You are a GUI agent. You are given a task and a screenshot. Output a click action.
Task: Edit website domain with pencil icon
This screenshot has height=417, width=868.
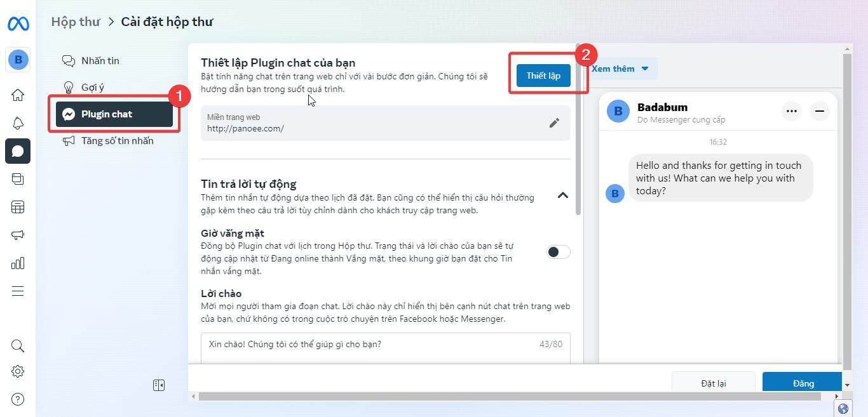click(554, 123)
